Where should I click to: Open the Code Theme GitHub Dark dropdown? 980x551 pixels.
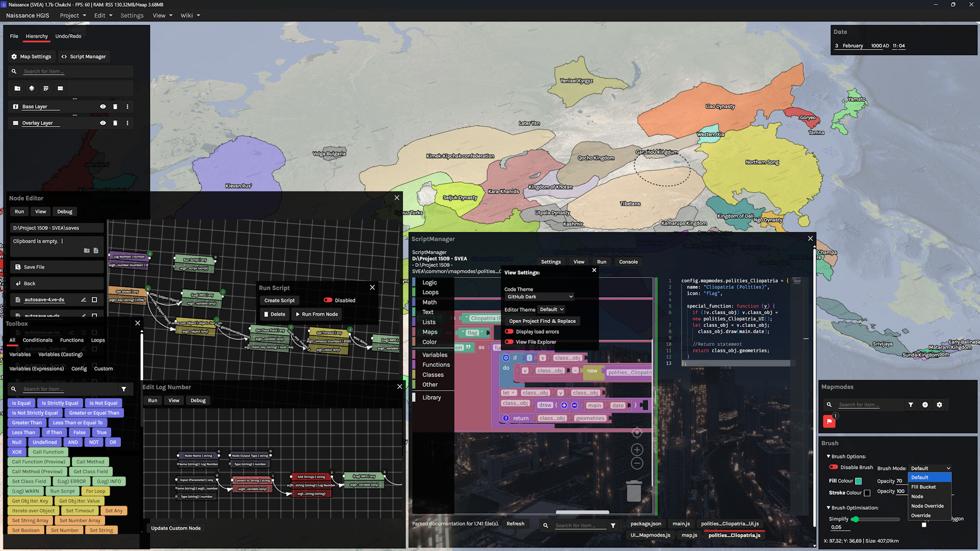(x=539, y=296)
